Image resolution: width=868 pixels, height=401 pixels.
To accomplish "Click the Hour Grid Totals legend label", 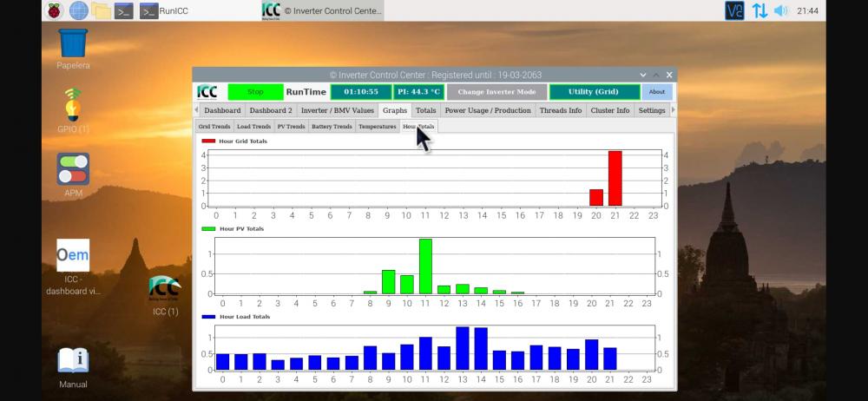I will [243, 141].
